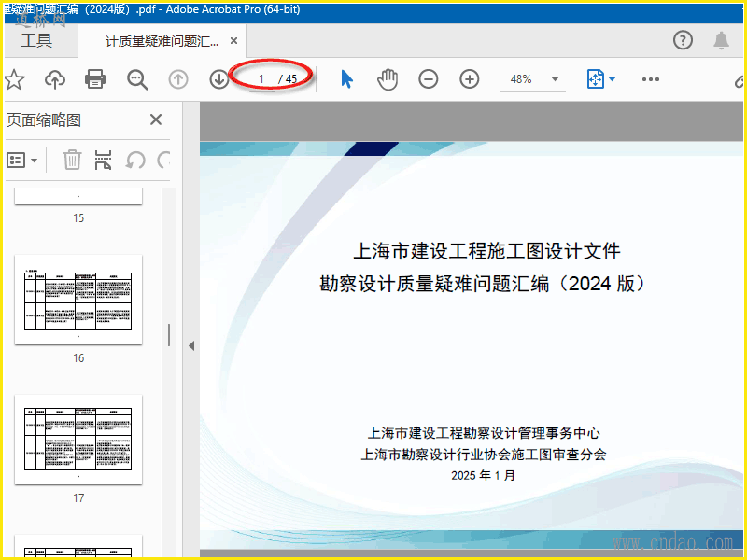Click the date text 2025 年 1 月
The width and height of the screenshot is (747, 560).
click(x=483, y=475)
